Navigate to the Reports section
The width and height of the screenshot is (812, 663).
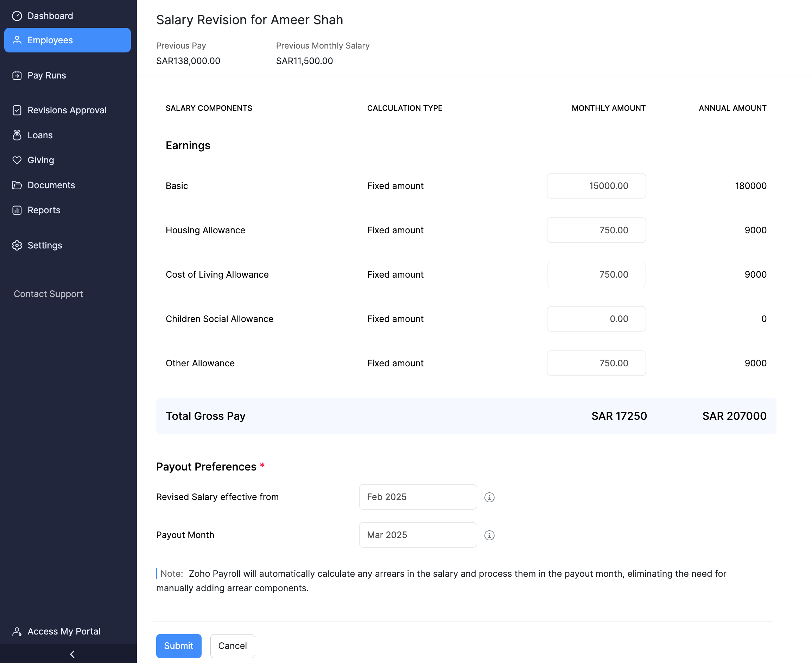(44, 210)
